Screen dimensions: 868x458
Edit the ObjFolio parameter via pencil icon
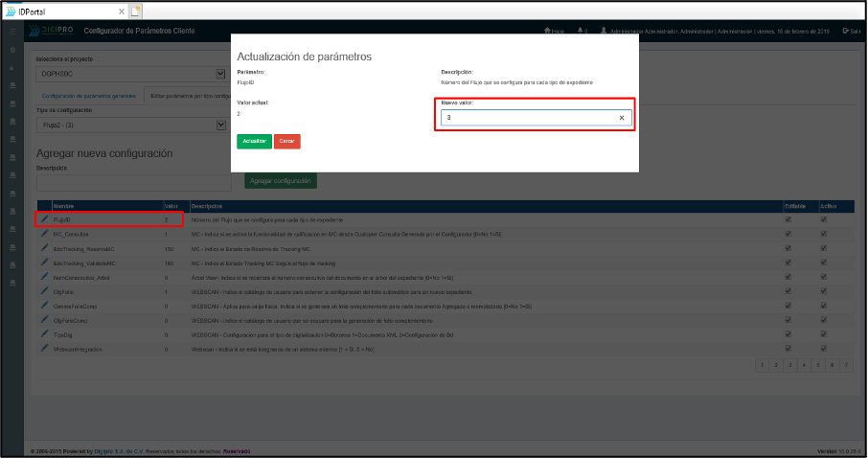click(44, 291)
